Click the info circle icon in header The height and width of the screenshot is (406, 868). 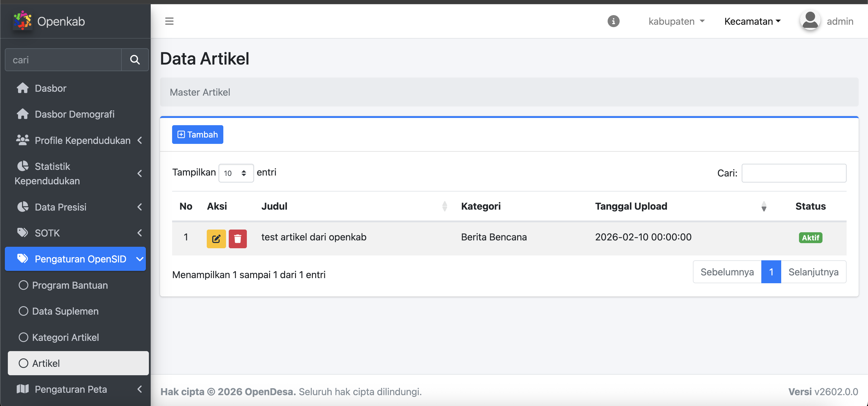[x=613, y=21]
